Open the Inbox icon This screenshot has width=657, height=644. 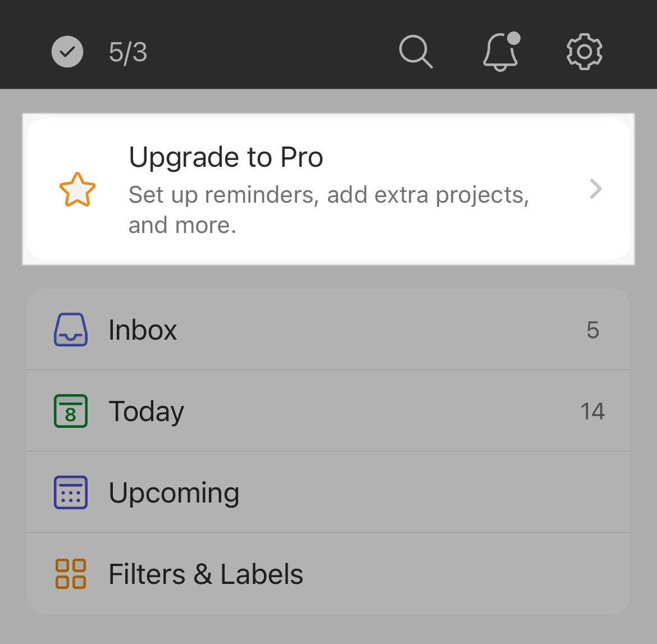(x=70, y=330)
